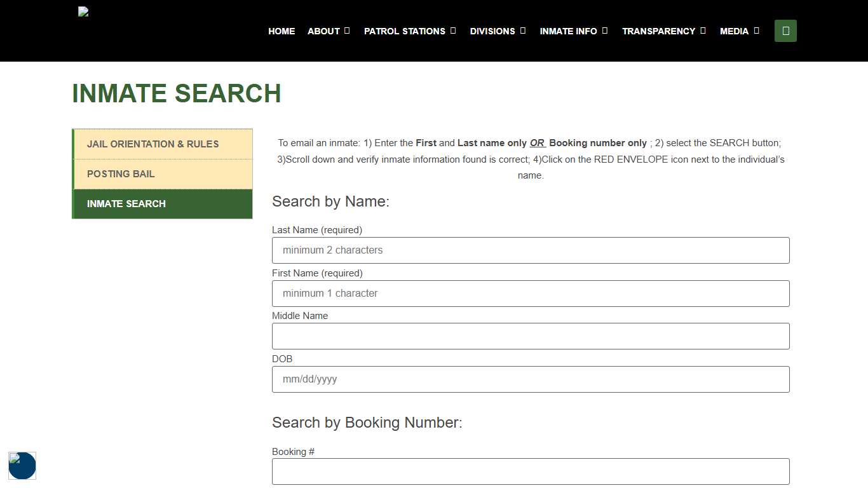The width and height of the screenshot is (868, 488).
Task: Click the accessibility widget icon
Action: click(22, 466)
